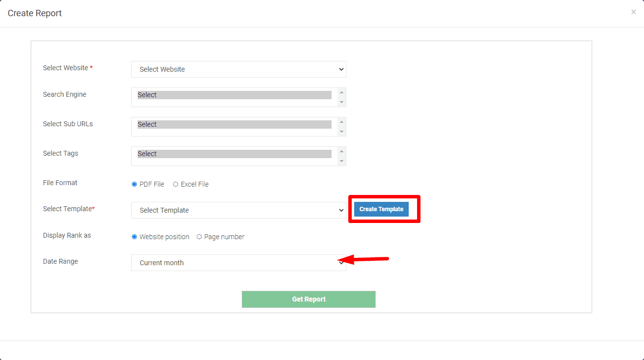The width and height of the screenshot is (644, 360).
Task: Click the Search Engine label text
Action: click(x=64, y=94)
